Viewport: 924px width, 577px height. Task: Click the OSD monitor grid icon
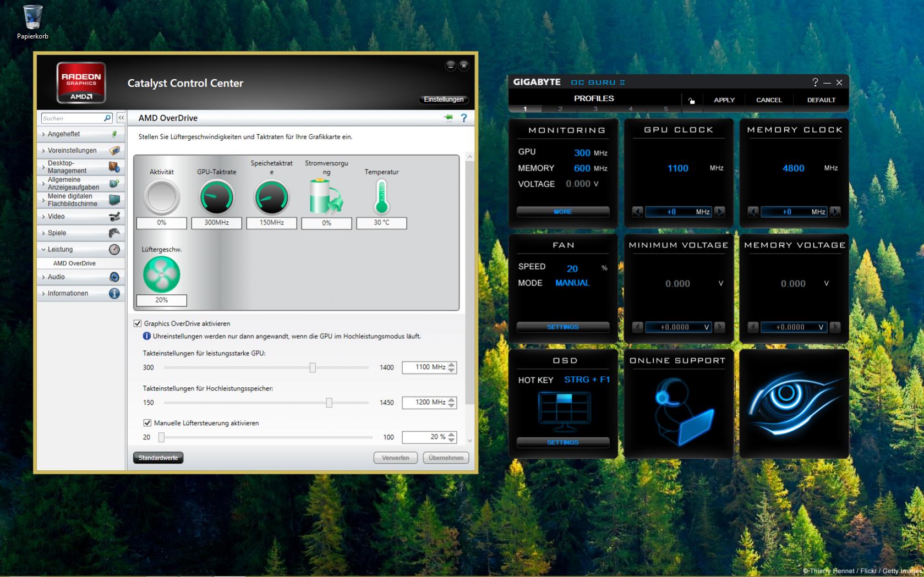pyautogui.click(x=564, y=410)
